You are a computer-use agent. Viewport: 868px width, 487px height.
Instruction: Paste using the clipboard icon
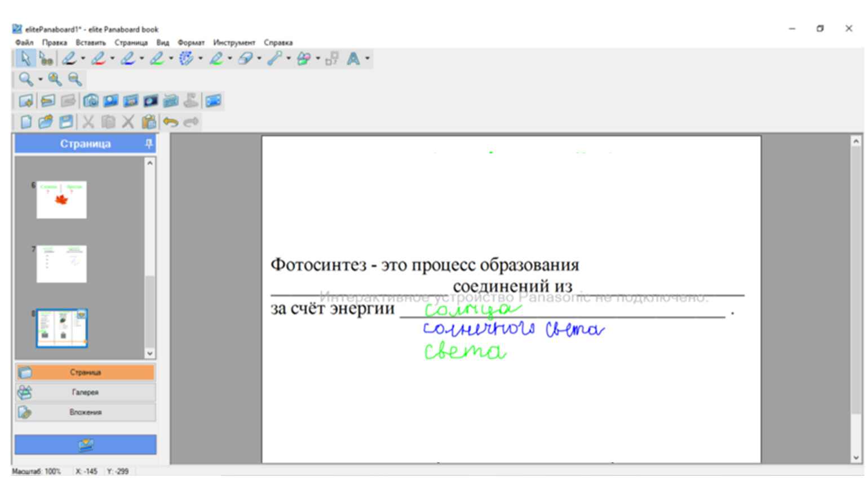(149, 122)
